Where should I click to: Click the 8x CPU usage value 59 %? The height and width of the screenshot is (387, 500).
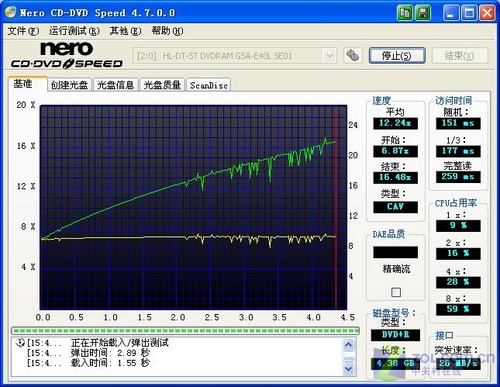click(x=458, y=310)
